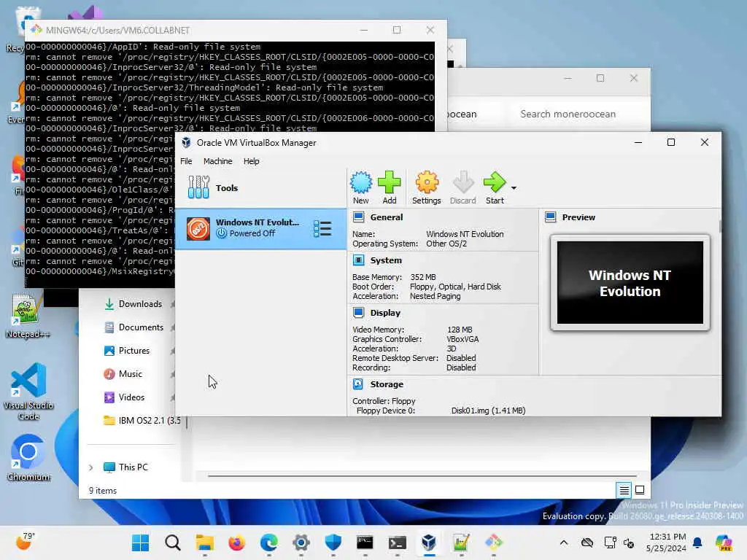Open the Help menu in VirtualBox
Image resolution: width=747 pixels, height=560 pixels.
[x=251, y=161]
